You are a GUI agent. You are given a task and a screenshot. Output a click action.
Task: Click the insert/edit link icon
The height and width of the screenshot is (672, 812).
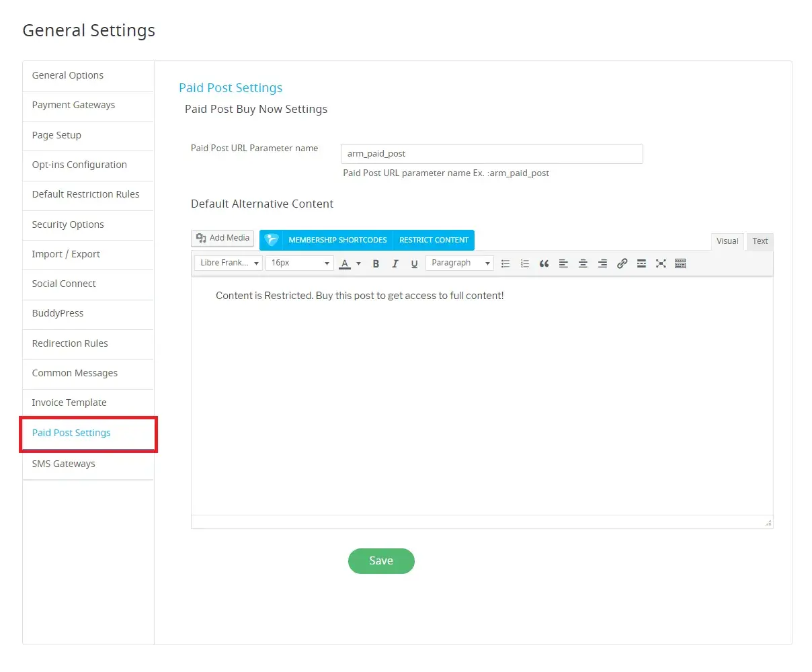pyautogui.click(x=622, y=263)
